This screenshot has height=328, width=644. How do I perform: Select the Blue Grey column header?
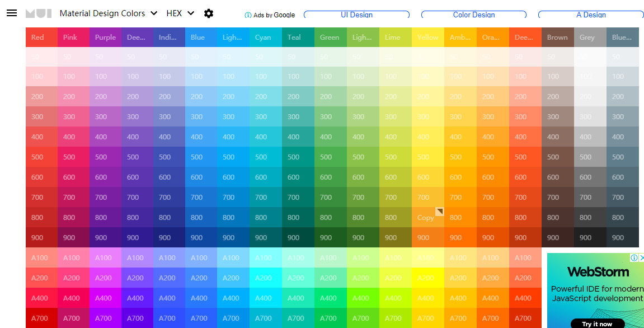click(x=622, y=37)
